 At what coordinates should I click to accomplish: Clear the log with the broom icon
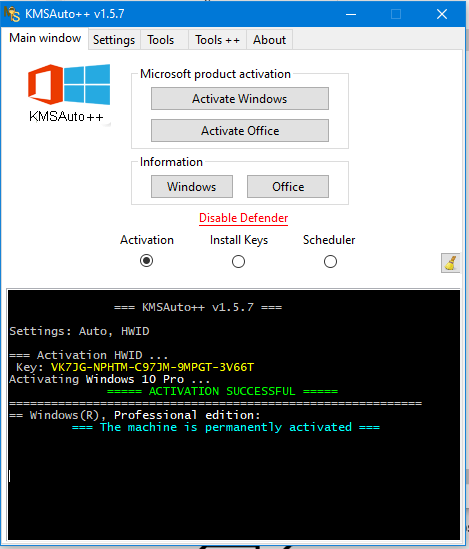[450, 263]
